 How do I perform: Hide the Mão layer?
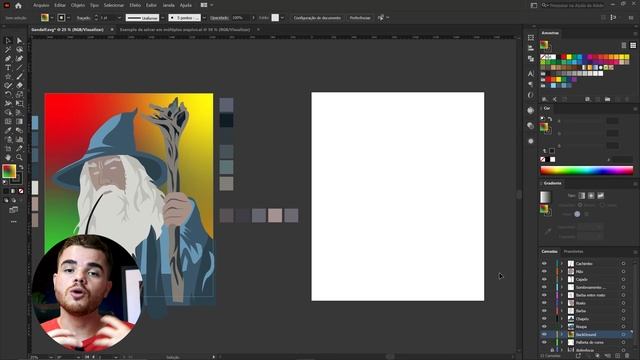pos(544,271)
